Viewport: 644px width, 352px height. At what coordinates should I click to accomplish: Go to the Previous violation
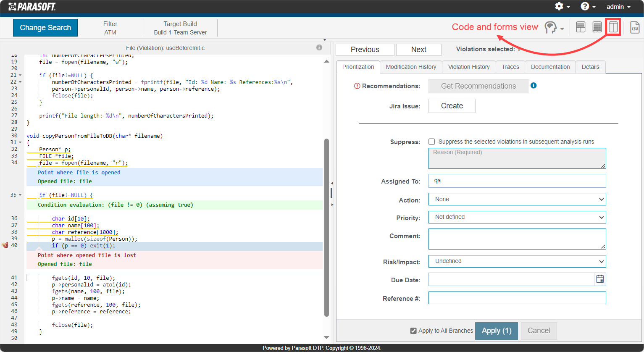pos(365,50)
